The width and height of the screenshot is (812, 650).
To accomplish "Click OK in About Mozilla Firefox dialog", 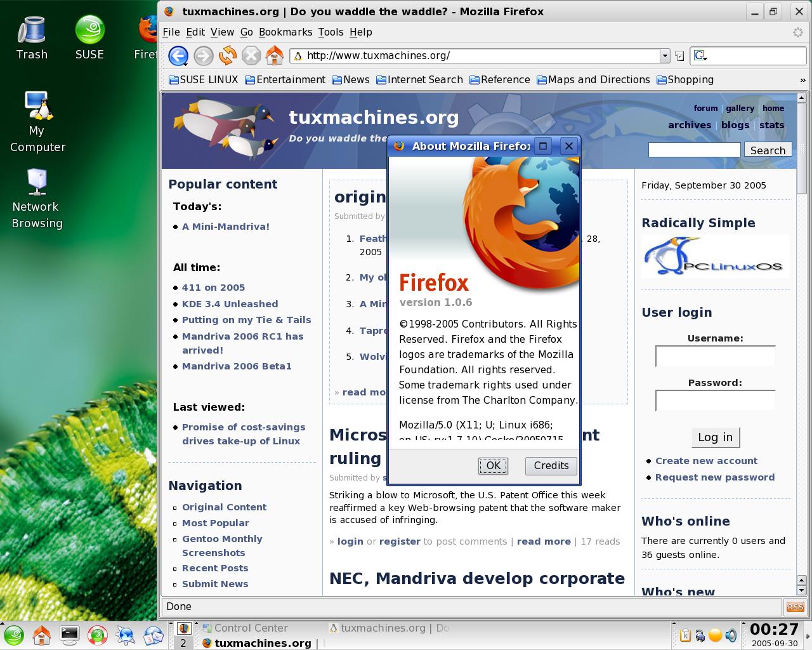I will coord(493,465).
